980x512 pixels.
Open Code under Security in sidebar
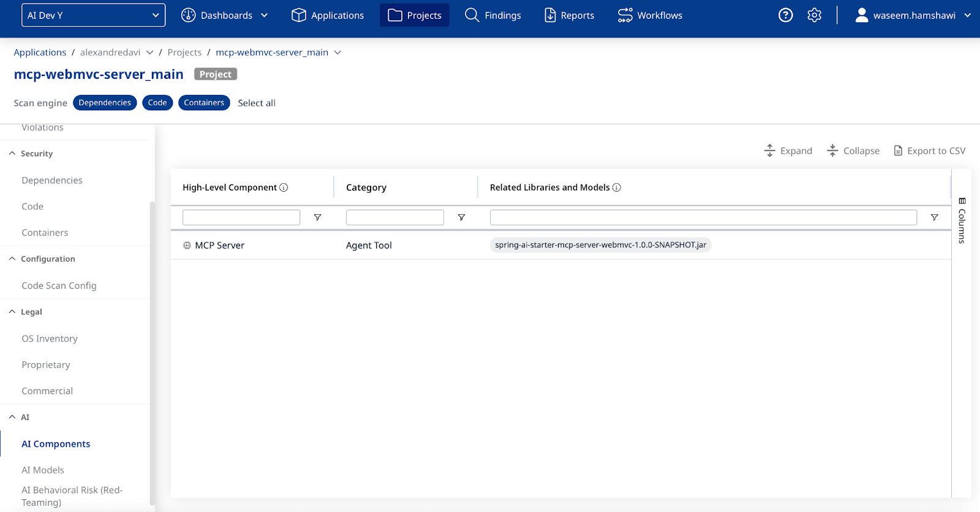pyautogui.click(x=32, y=206)
